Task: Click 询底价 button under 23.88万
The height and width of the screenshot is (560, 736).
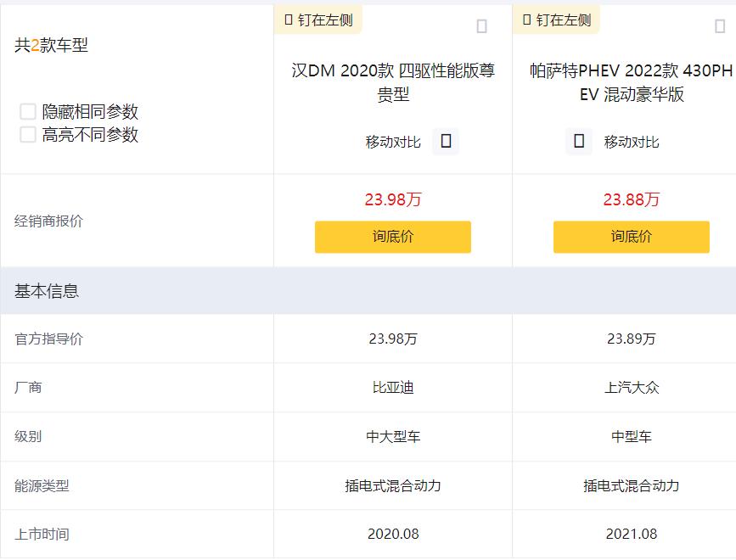Action: [x=632, y=237]
